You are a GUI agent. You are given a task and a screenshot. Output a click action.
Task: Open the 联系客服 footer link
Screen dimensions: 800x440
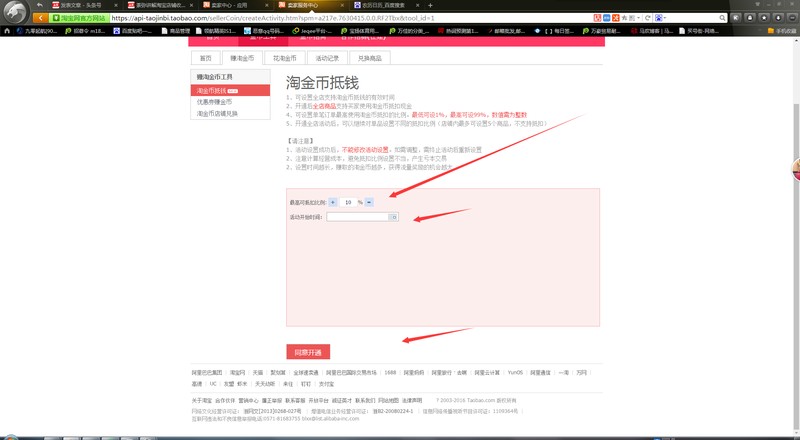click(x=295, y=401)
